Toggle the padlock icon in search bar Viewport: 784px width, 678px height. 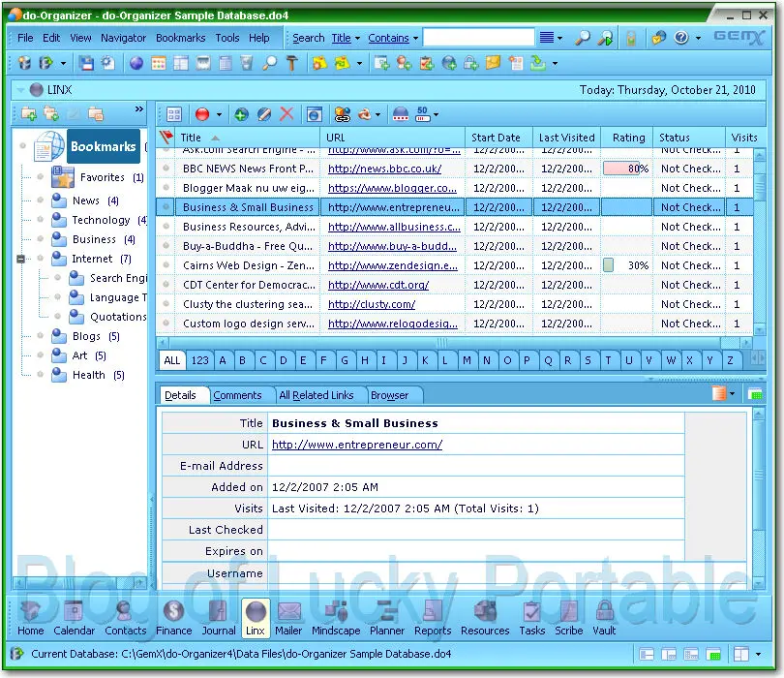pos(631,38)
